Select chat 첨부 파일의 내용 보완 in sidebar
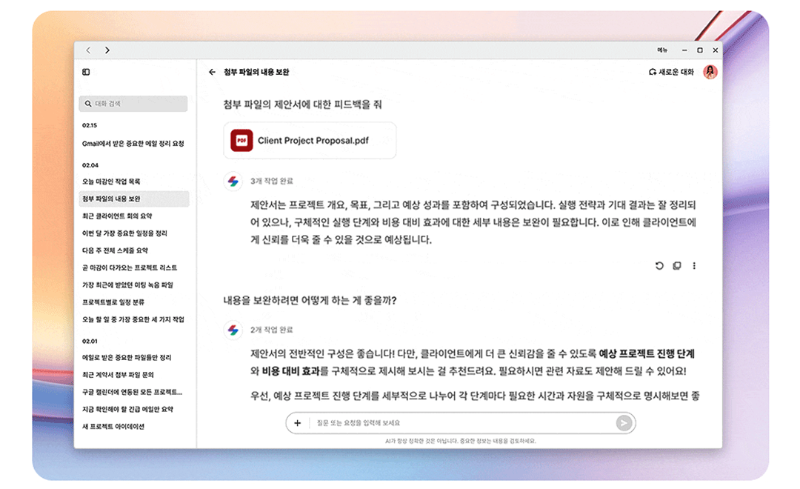 (134, 199)
